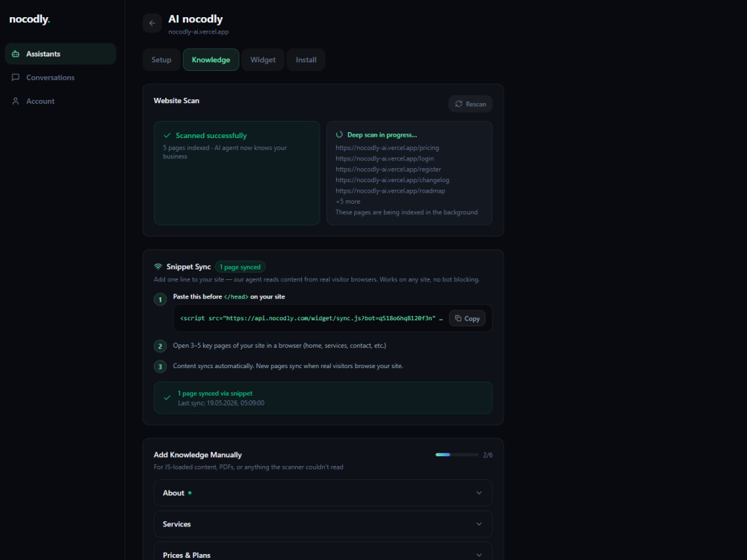
Task: Switch to the Setup tab
Action: (x=161, y=60)
